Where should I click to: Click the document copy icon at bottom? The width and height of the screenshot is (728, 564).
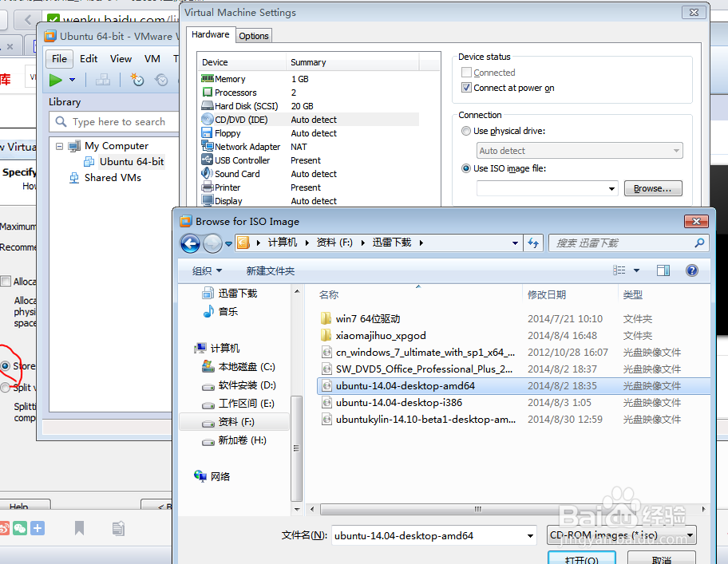point(118,528)
